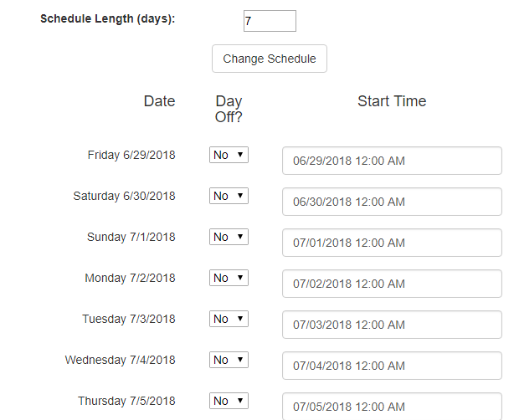Click the Change Schedule button

click(x=270, y=59)
